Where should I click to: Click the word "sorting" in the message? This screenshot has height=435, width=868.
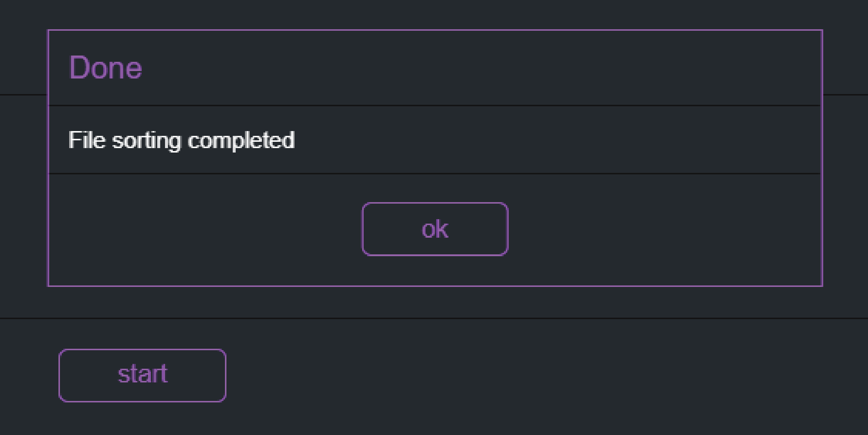(147, 141)
